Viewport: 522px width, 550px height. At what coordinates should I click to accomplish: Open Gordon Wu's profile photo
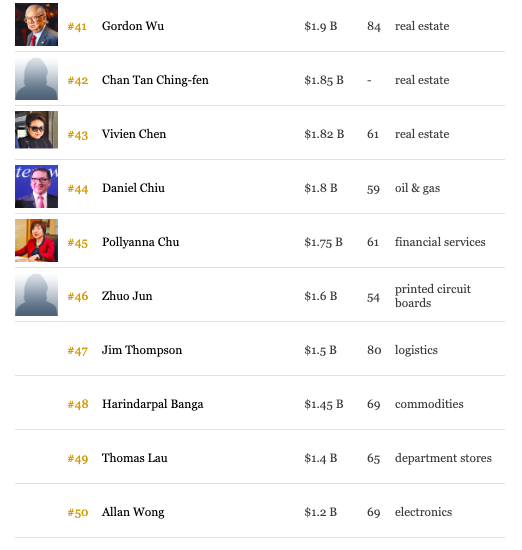[36, 25]
